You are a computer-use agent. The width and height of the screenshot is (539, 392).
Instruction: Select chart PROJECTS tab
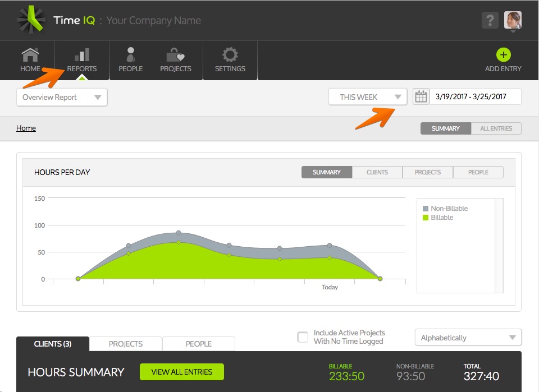pyautogui.click(x=428, y=172)
